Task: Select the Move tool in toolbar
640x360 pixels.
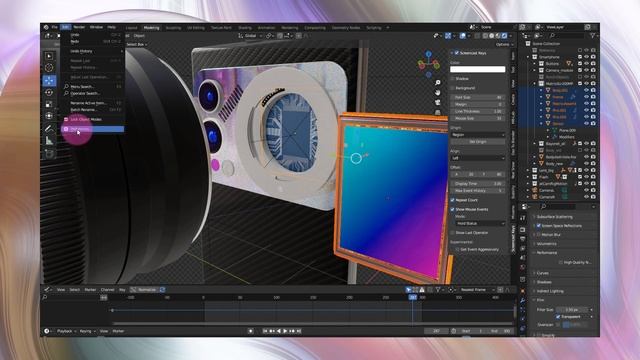Action: click(49, 80)
